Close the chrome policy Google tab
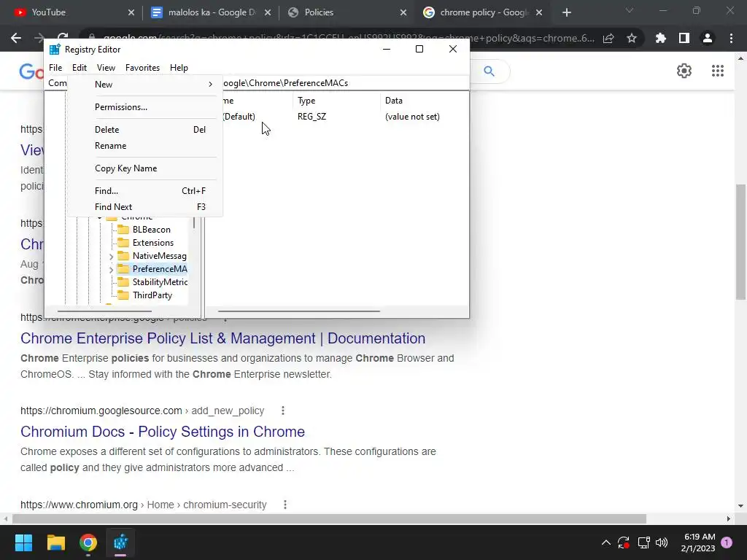747x560 pixels. 539,13
